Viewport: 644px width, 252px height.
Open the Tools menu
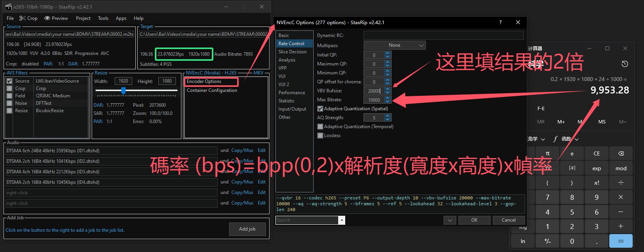[x=103, y=18]
